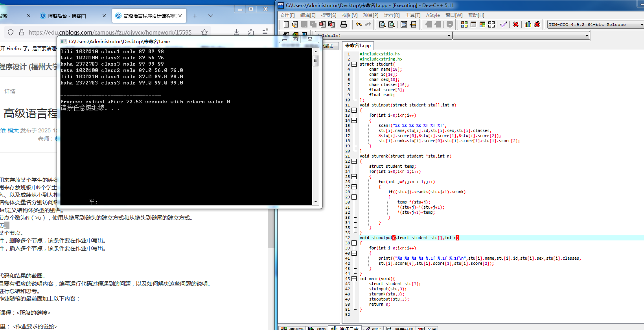Click code line 37 void stuoutput declaration
644x330 pixels.
coord(409,238)
